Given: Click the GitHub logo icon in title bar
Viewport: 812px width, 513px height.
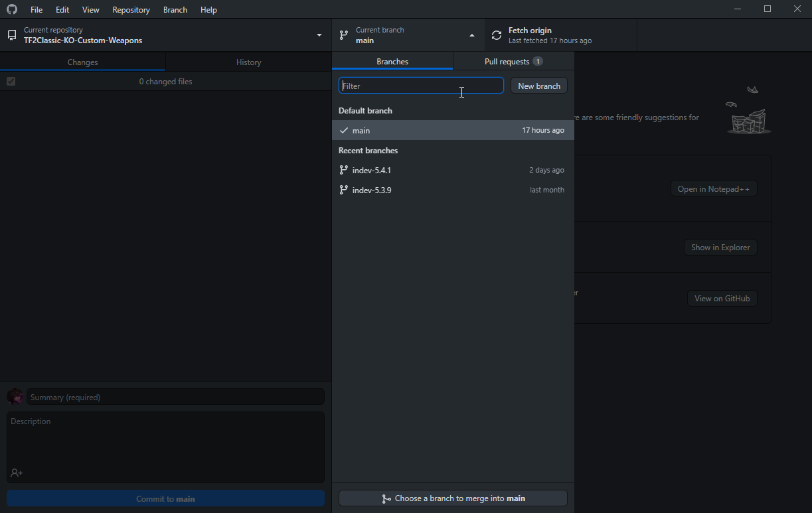Looking at the screenshot, I should pos(11,9).
